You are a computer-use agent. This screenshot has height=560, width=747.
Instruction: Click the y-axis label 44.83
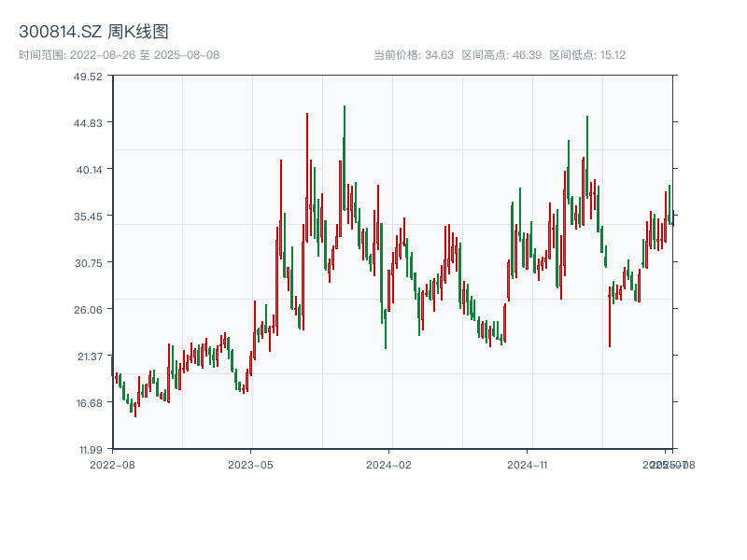88,123
